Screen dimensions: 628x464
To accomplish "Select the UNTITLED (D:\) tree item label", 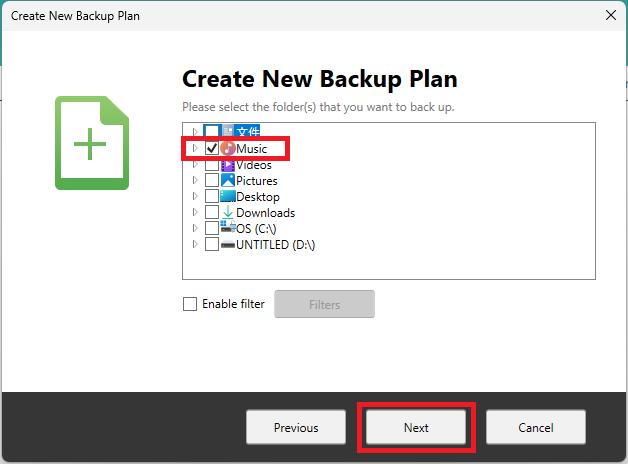I will pos(275,245).
